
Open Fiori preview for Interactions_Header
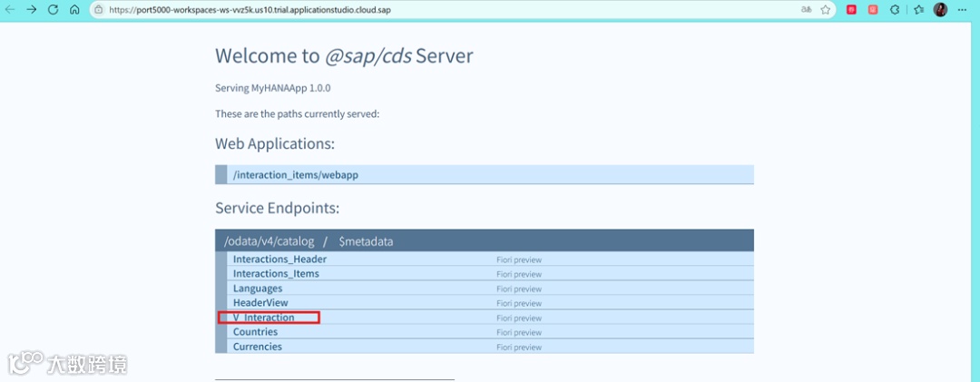click(519, 260)
